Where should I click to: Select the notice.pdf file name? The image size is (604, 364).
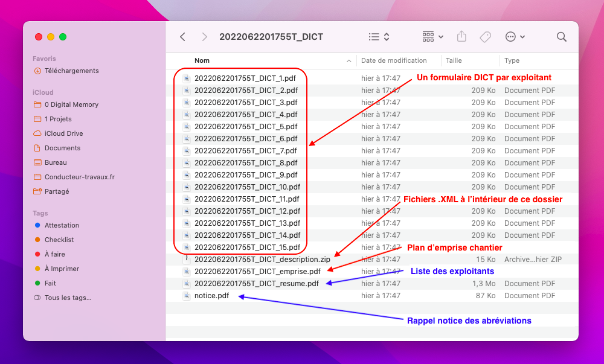click(211, 296)
